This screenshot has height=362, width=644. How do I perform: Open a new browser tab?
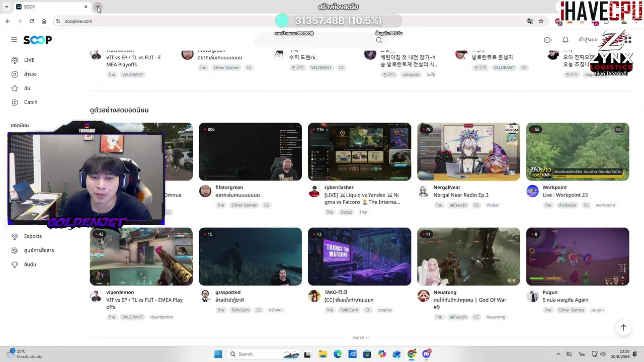click(x=98, y=7)
